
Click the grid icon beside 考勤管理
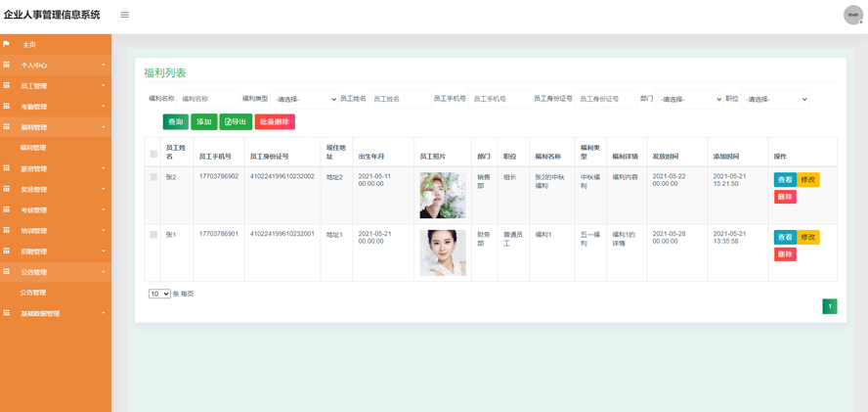coord(7,107)
